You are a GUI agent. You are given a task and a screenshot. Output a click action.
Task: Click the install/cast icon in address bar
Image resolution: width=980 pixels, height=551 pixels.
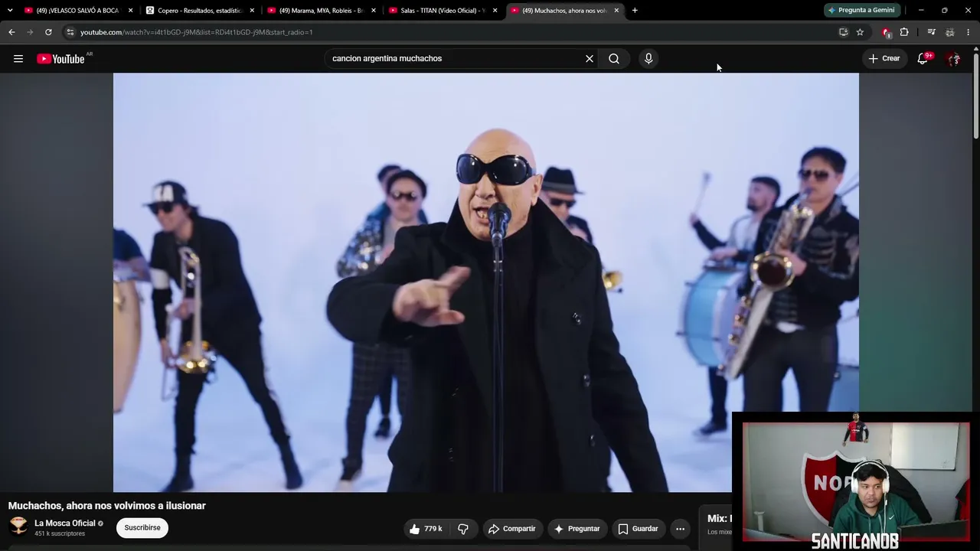[x=843, y=32]
